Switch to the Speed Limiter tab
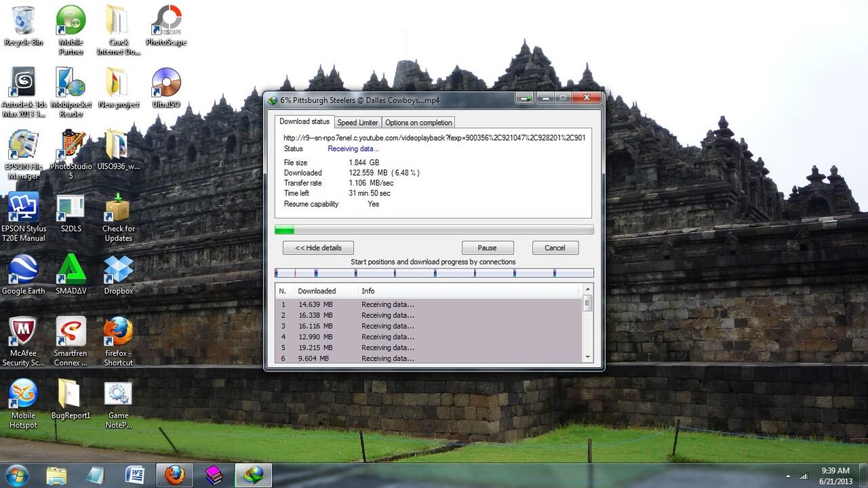The image size is (868, 488). [x=357, y=123]
